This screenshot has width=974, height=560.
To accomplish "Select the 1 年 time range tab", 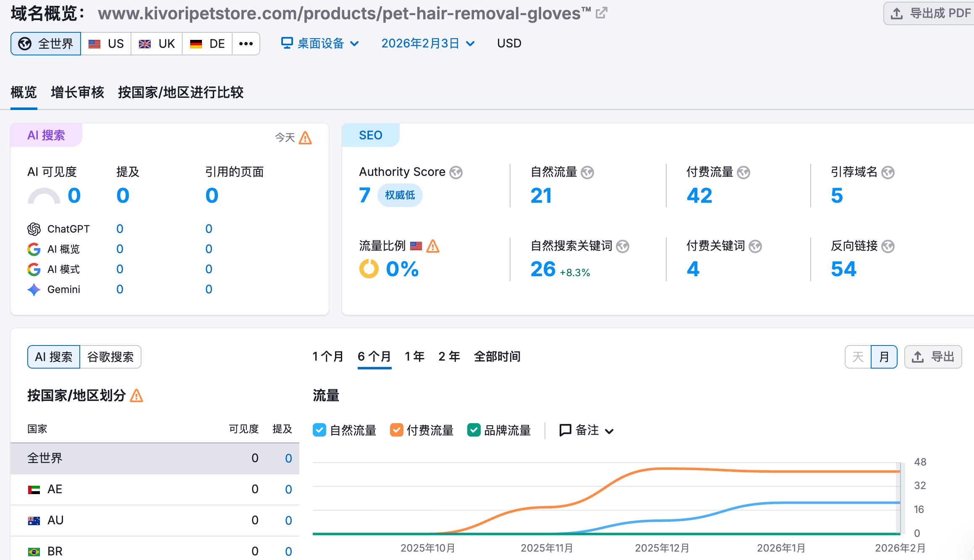I will tap(414, 357).
